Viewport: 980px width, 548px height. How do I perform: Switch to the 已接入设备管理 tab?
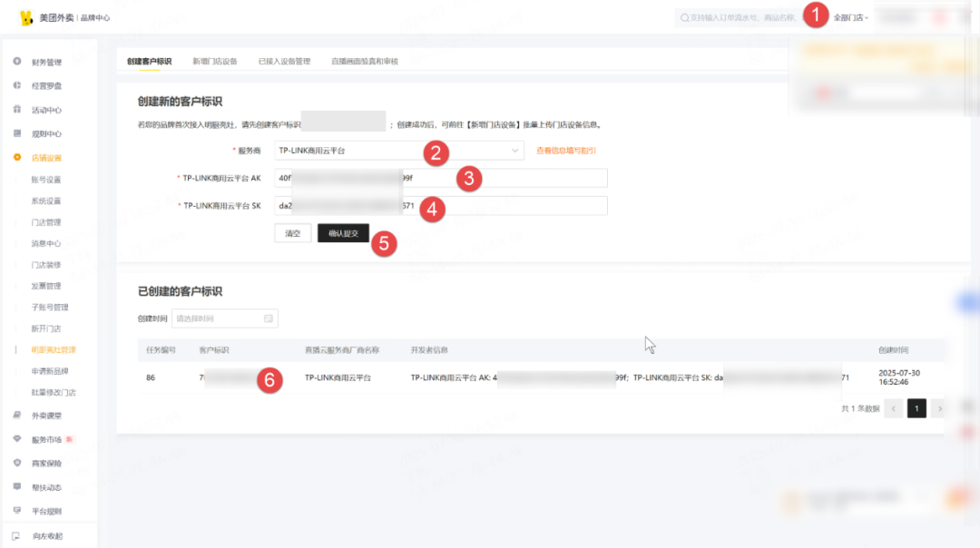pyautogui.click(x=284, y=62)
